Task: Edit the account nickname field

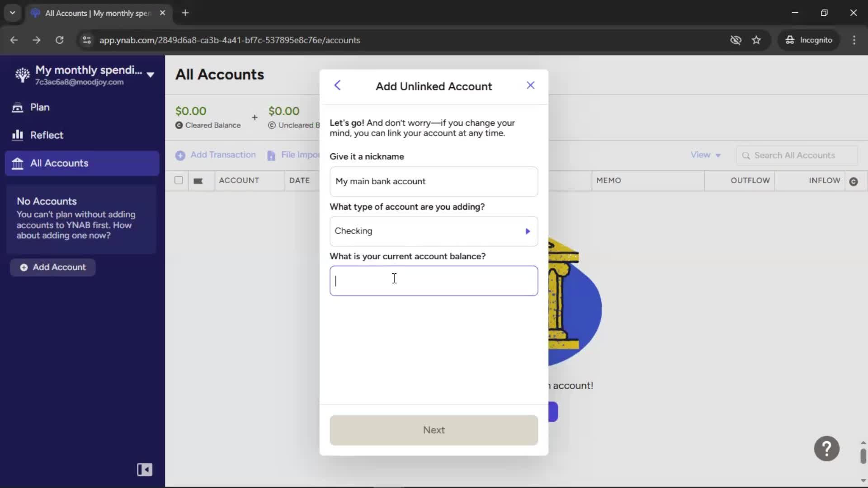Action: [434, 181]
